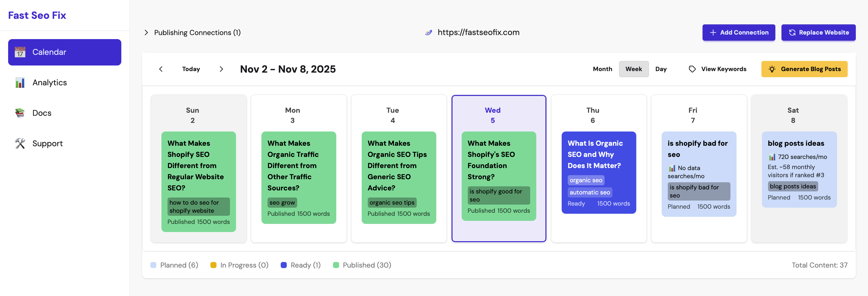Jump to Today in the calendar
868x296 pixels.
pos(191,69)
